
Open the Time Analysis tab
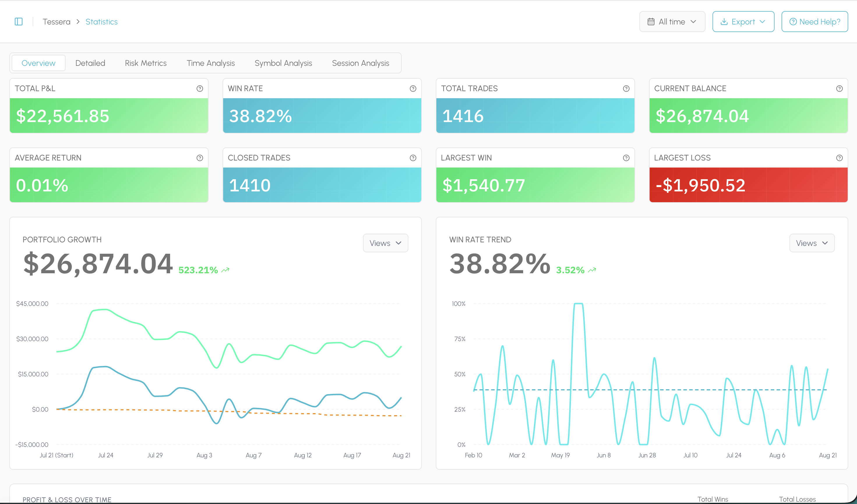click(x=211, y=63)
